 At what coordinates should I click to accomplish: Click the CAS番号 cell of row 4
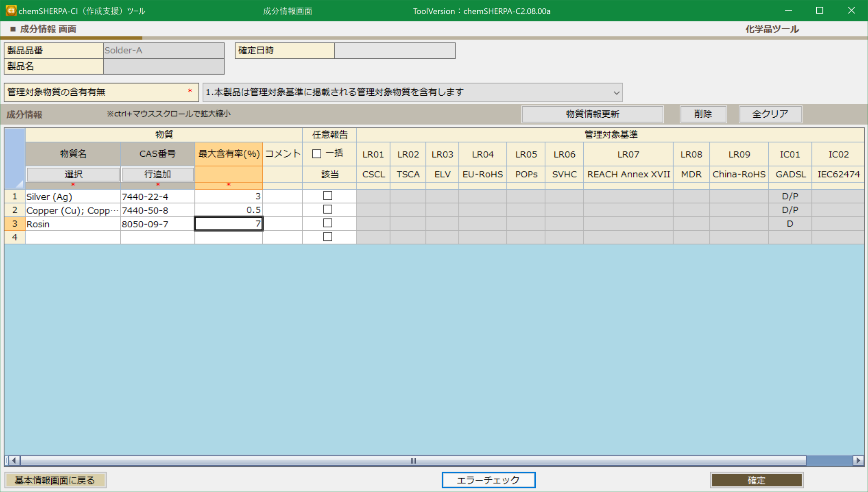[x=157, y=237]
